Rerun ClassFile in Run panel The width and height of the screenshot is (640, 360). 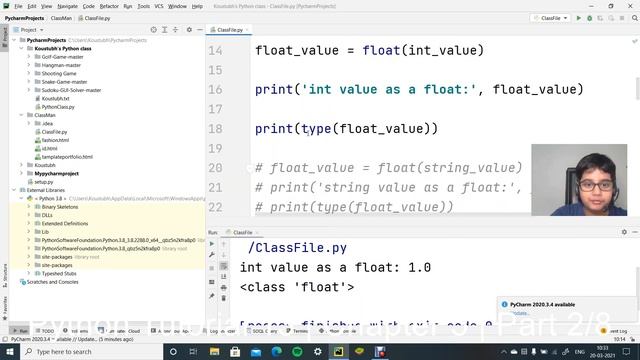point(211,244)
